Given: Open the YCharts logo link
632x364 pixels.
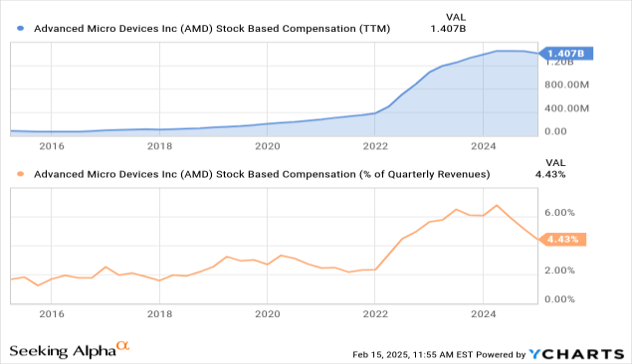Looking at the screenshot, I should coord(576,354).
